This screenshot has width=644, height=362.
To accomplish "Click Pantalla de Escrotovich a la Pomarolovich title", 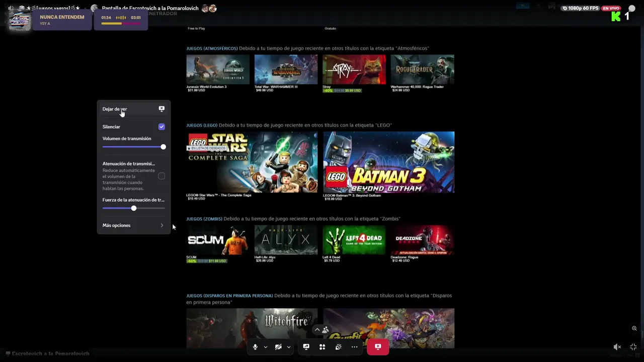I will [150, 8].
